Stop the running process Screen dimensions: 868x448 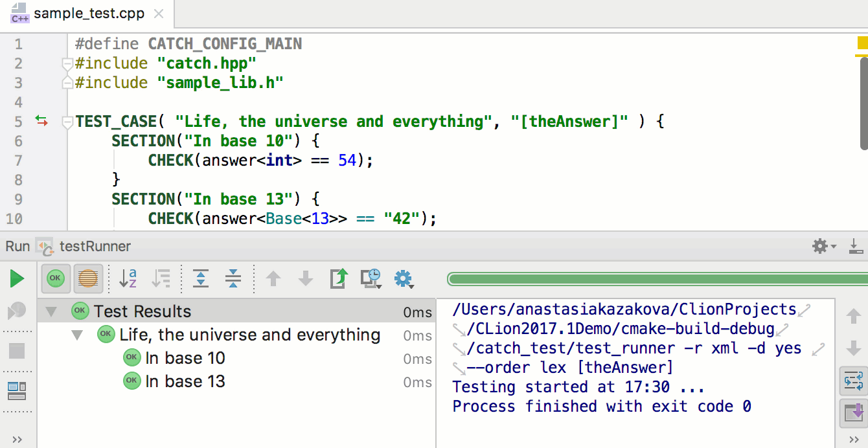pos(17,351)
